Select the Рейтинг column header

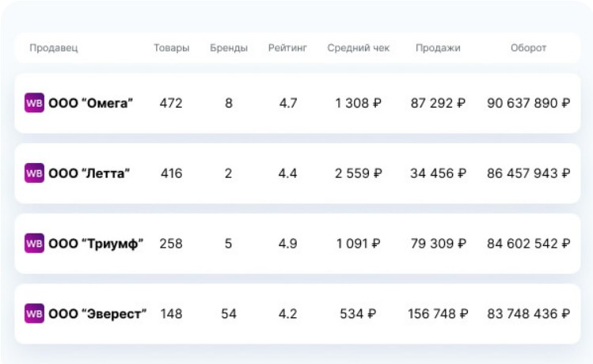pos(287,48)
